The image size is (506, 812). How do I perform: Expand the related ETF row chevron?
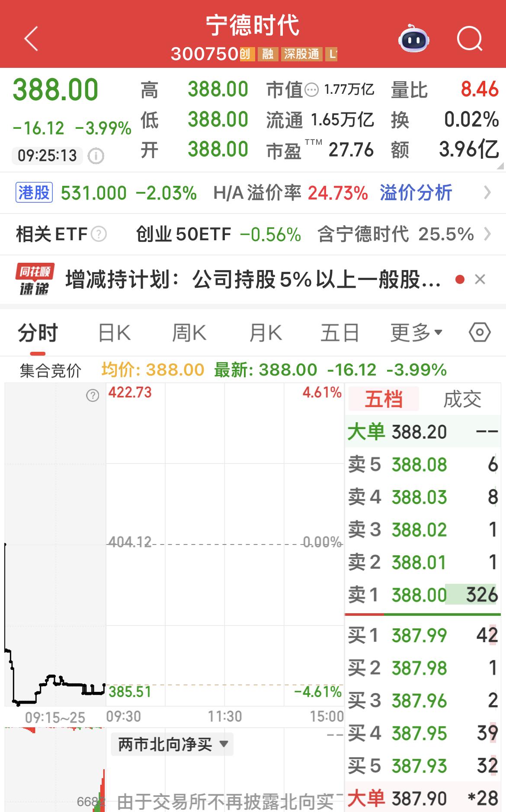pyautogui.click(x=487, y=234)
